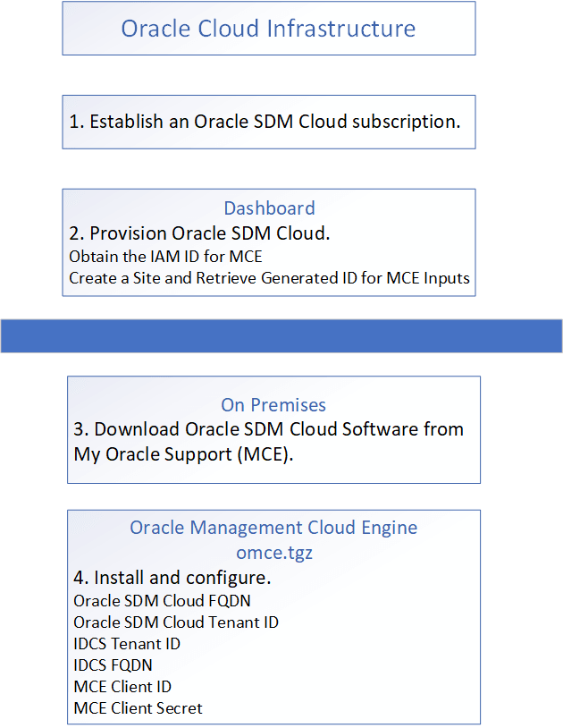
Task: Select step '1. Establish an Oracle SDM Cloud subscription.'
Action: point(265,122)
